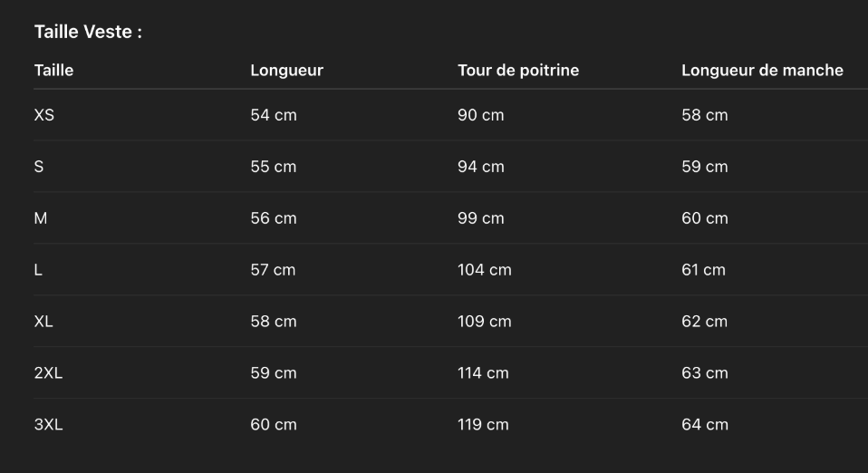
Task: Click the 119 cm chest measurement
Action: coord(483,425)
